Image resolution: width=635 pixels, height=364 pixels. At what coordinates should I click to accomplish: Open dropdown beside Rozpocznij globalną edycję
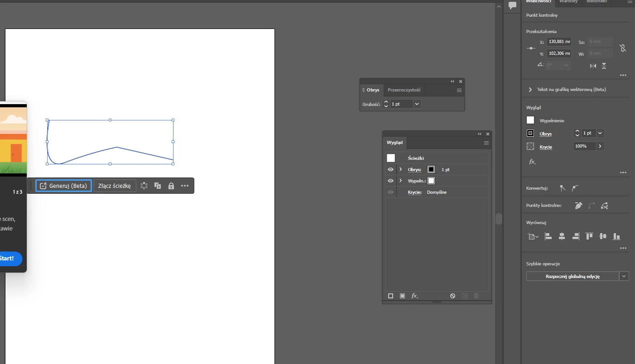pyautogui.click(x=624, y=276)
